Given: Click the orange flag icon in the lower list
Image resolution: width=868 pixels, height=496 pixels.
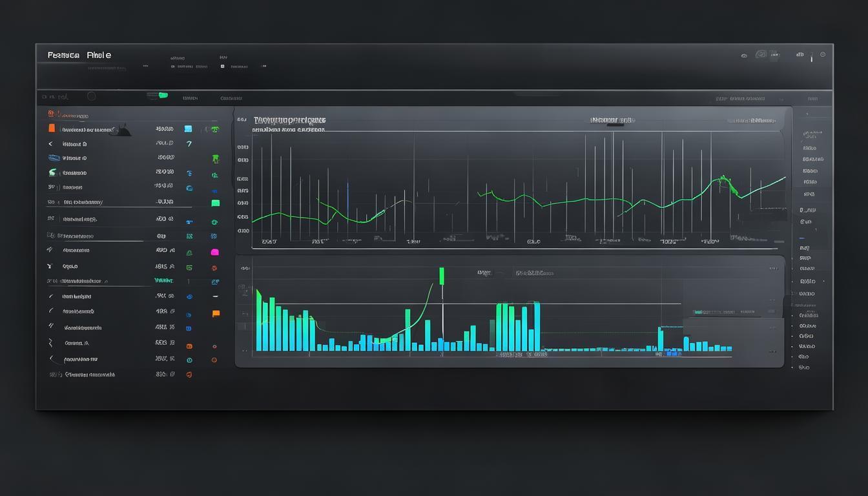Looking at the screenshot, I should [x=216, y=313].
